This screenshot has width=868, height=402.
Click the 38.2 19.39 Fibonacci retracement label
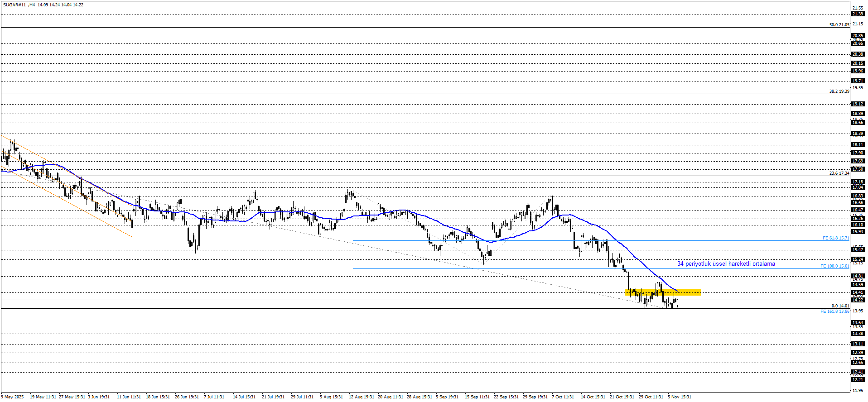(839, 91)
